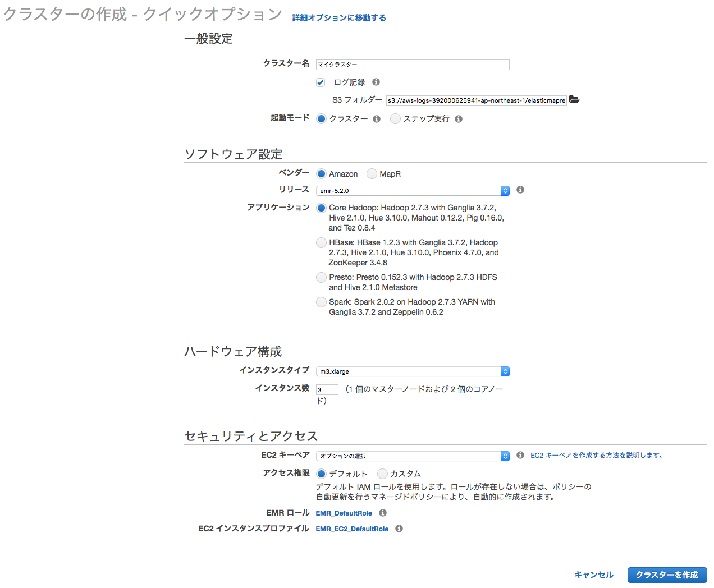
Task: Click the info icon beside ステップ実行
Action: [x=459, y=119]
